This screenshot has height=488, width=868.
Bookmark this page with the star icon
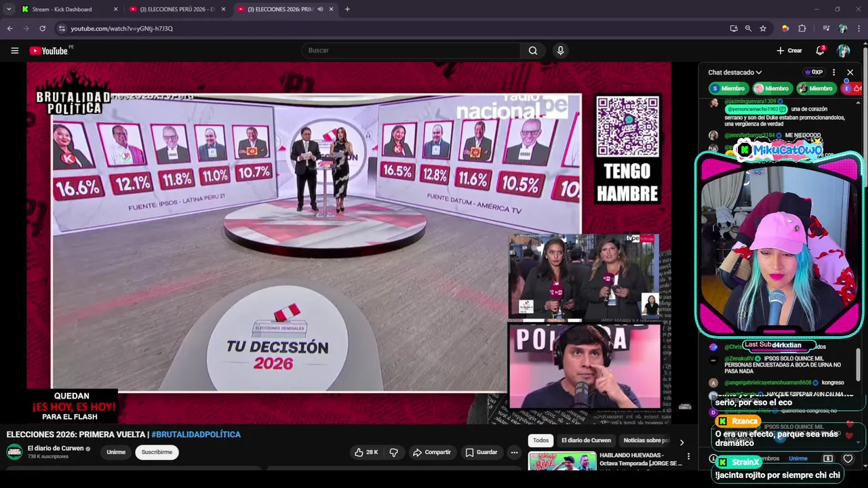click(763, 28)
